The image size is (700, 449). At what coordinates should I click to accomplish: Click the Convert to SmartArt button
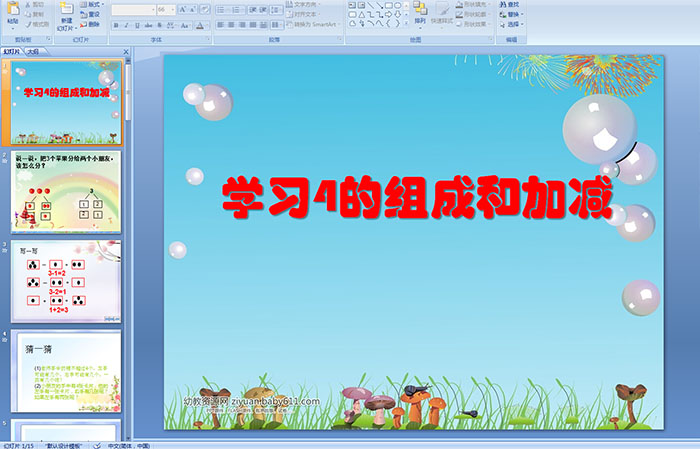315,25
